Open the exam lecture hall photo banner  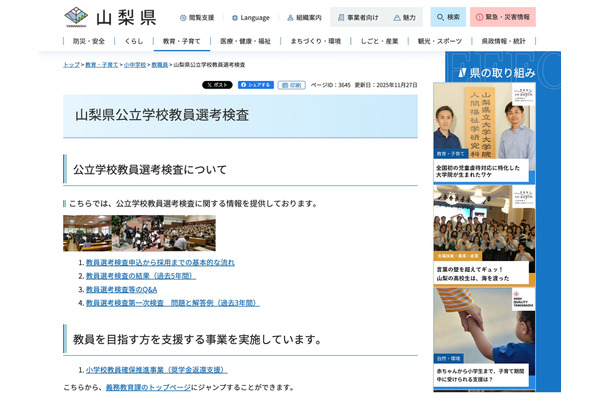(x=139, y=233)
